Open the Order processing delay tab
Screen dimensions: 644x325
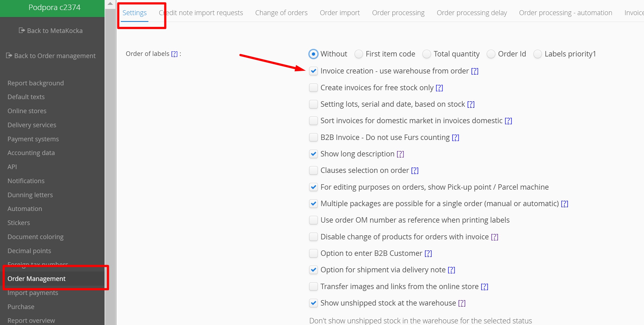[x=472, y=13]
